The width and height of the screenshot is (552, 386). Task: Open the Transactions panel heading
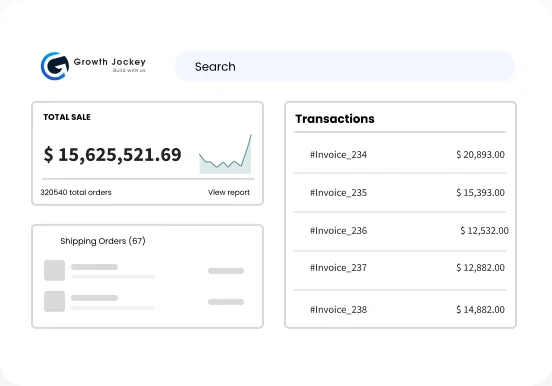coord(335,119)
